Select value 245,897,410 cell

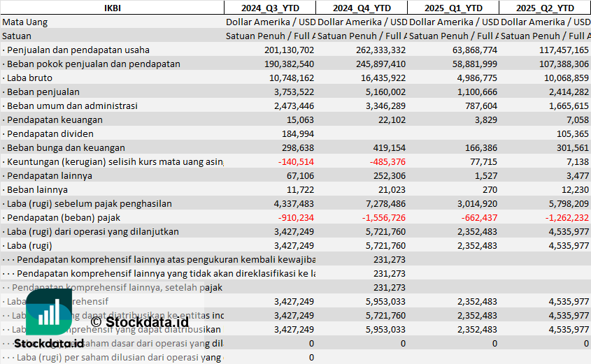[x=380, y=64]
